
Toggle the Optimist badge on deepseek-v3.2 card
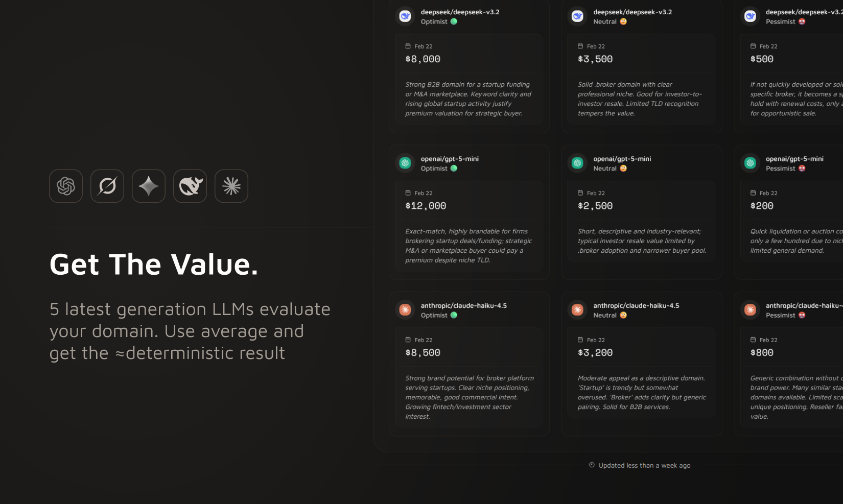pyautogui.click(x=437, y=21)
